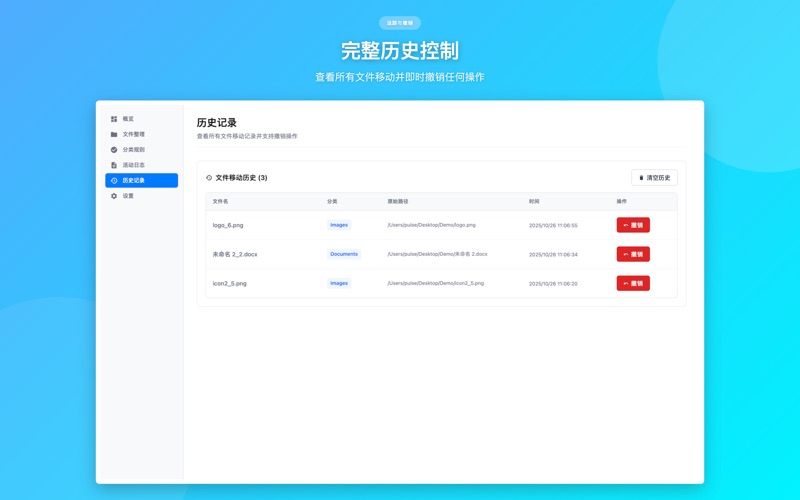Click the 分类规则 checkmark icon
Screen dimensions: 800x500
(x=114, y=150)
